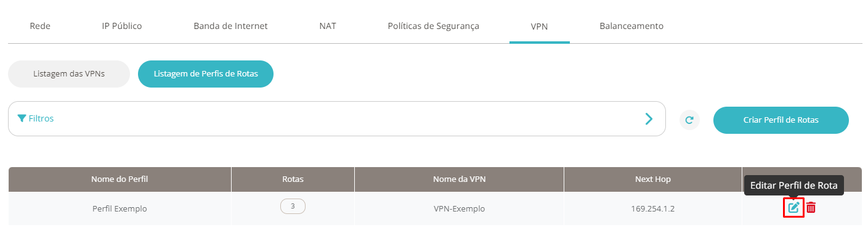Image resolution: width=868 pixels, height=230 pixels.
Task: Click Criar Perfil de Rotas button
Action: pyautogui.click(x=781, y=120)
